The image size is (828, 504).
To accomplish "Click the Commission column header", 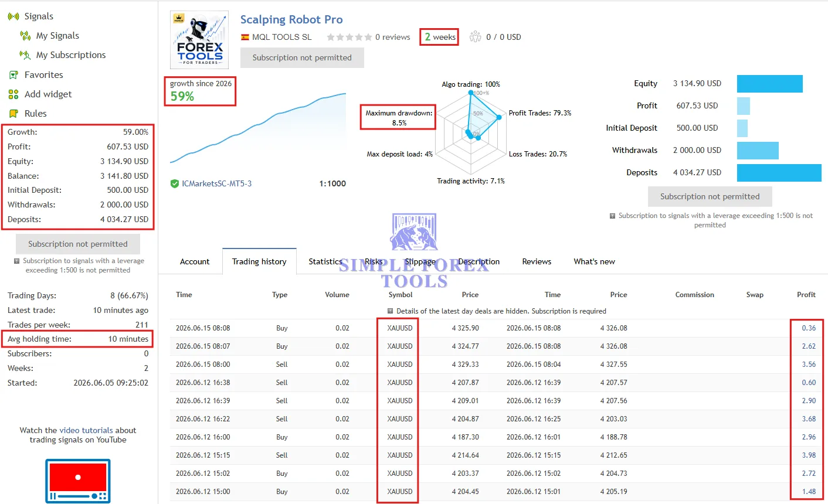I will tap(695, 295).
